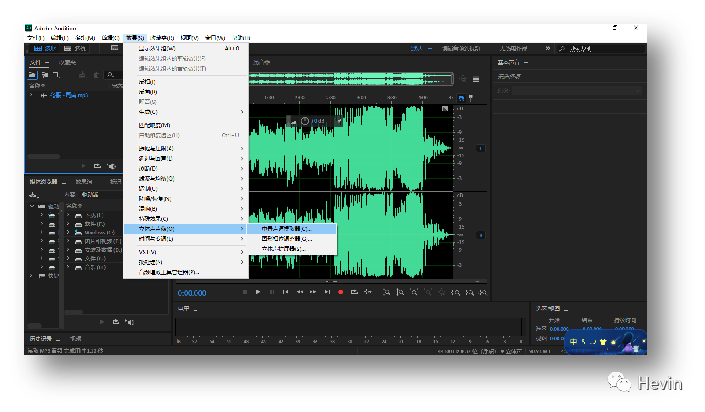Click the waveform overview navigator bar

[351, 79]
